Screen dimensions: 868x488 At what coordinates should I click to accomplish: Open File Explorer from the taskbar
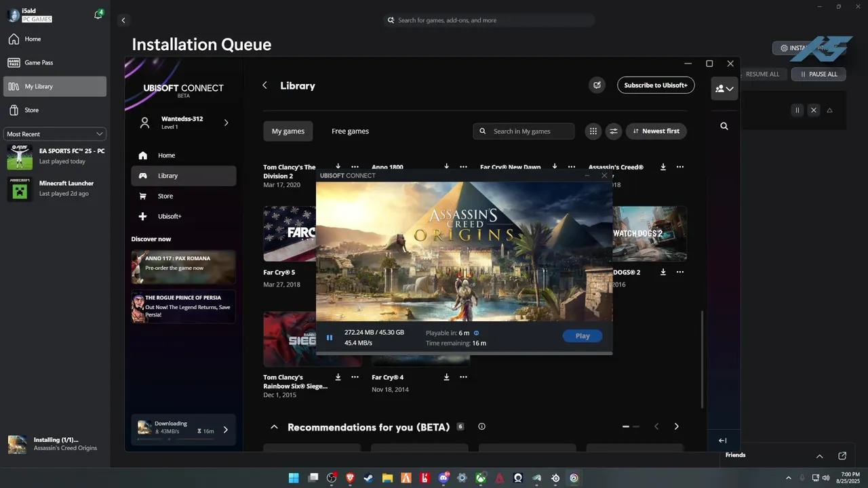point(387,478)
